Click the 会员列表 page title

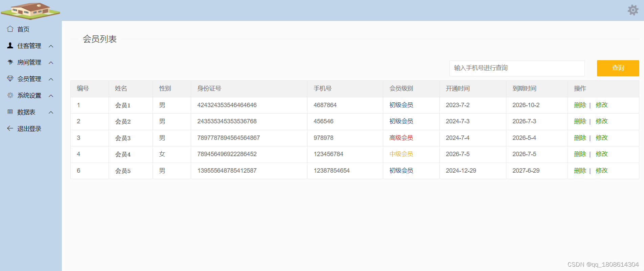(x=100, y=39)
